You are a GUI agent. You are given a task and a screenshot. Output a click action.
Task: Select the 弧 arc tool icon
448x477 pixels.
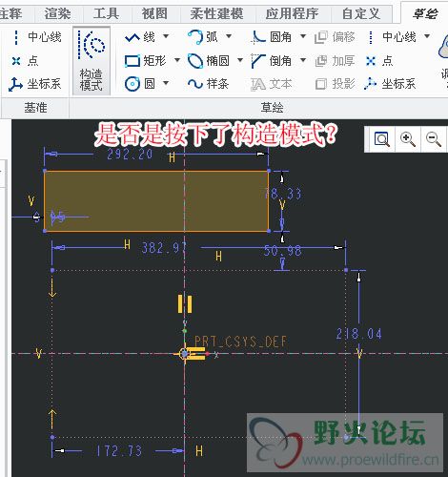point(195,37)
